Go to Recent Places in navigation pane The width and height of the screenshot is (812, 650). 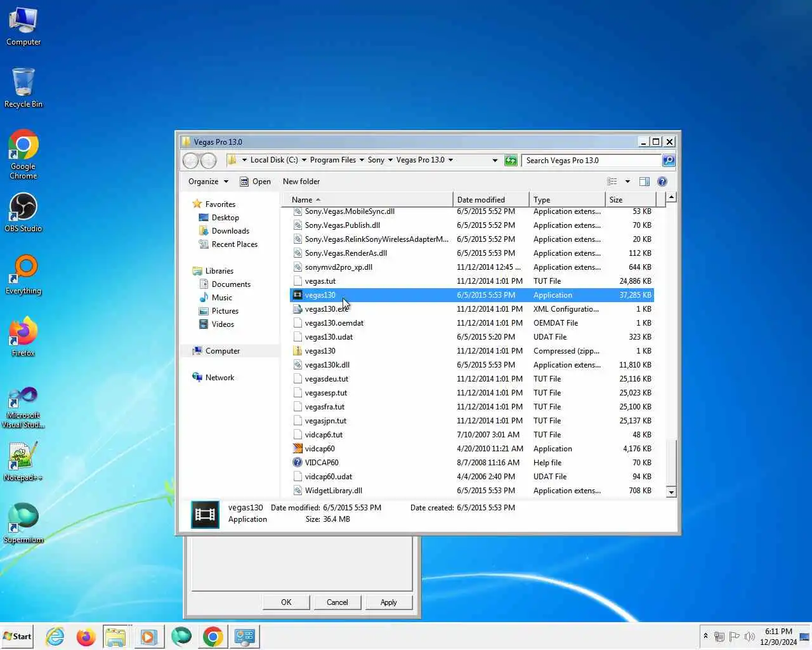tap(235, 244)
